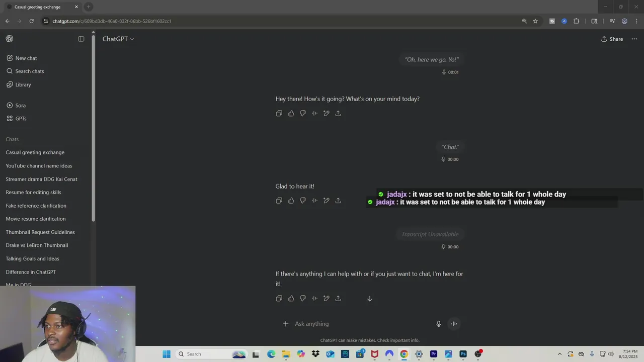
Task: Edit in canvas the "If there's anything" response
Action: point(327,299)
